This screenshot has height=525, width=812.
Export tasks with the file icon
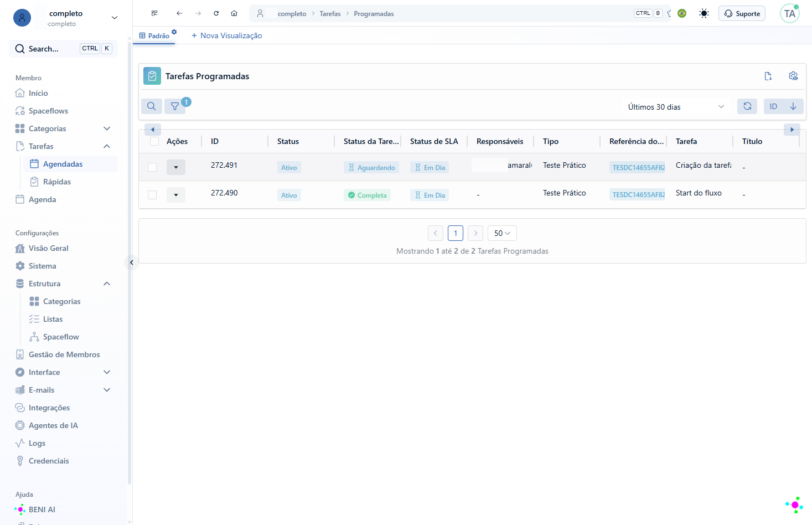[768, 76]
